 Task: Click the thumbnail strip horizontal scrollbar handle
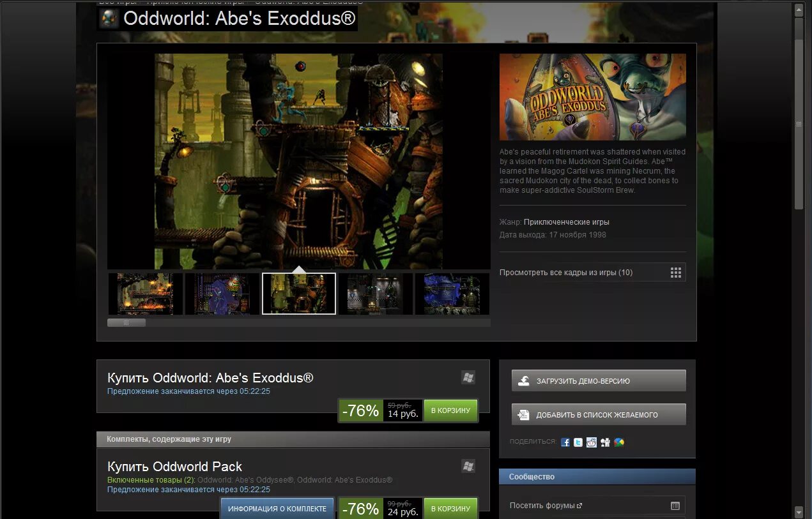pyautogui.click(x=126, y=323)
